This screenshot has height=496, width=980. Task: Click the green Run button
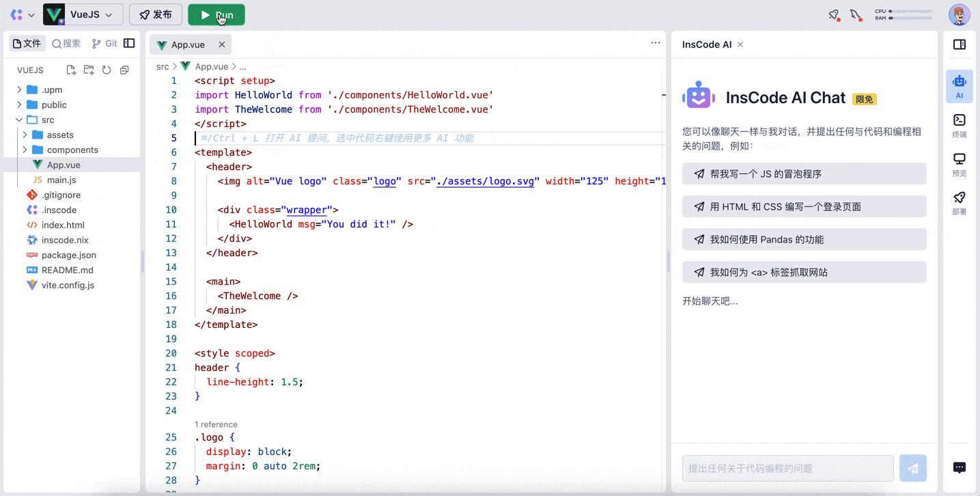(x=216, y=14)
